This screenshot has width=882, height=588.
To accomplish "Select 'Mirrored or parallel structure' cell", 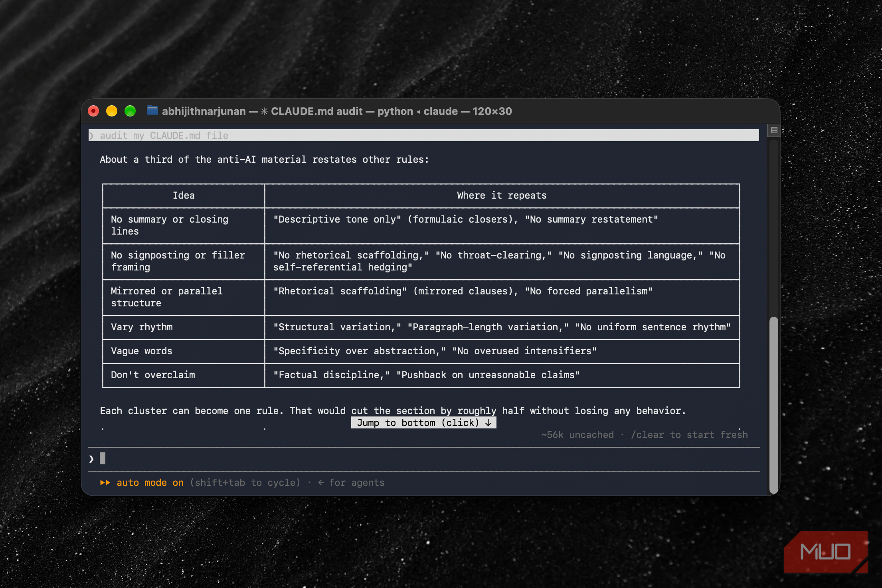I will coord(184,297).
